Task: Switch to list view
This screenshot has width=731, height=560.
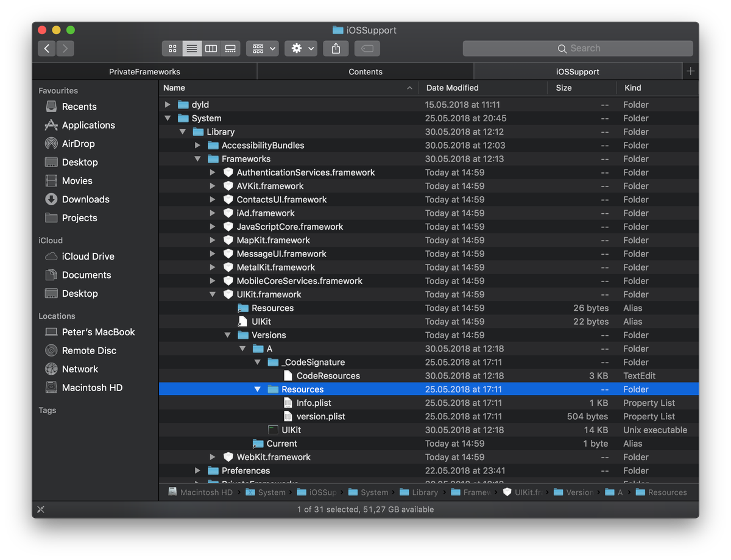Action: click(x=191, y=48)
